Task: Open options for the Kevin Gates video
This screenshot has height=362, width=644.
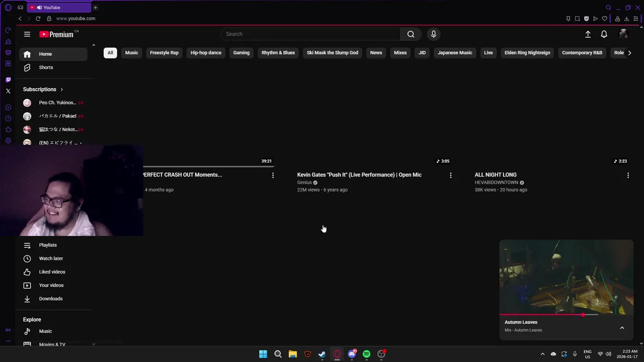Action: [x=450, y=175]
